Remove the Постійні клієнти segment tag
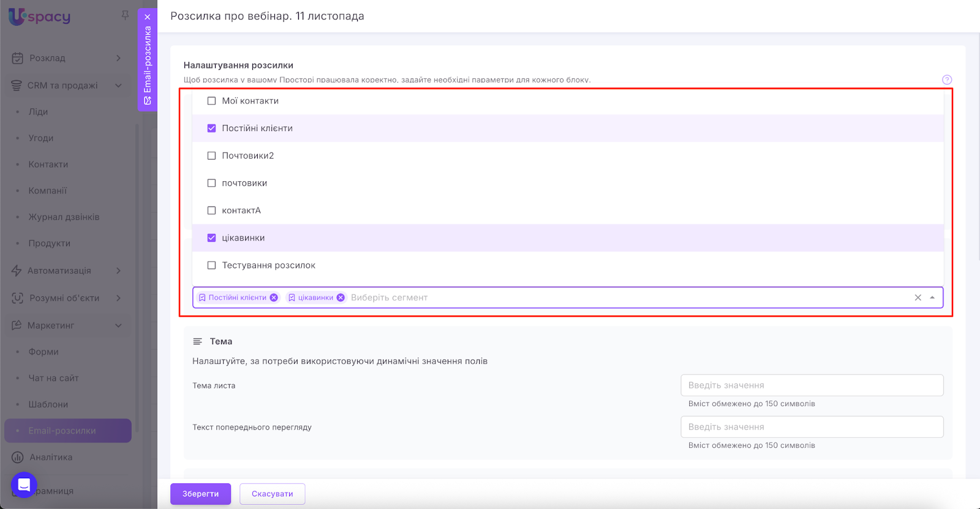This screenshot has width=980, height=509. 274,298
